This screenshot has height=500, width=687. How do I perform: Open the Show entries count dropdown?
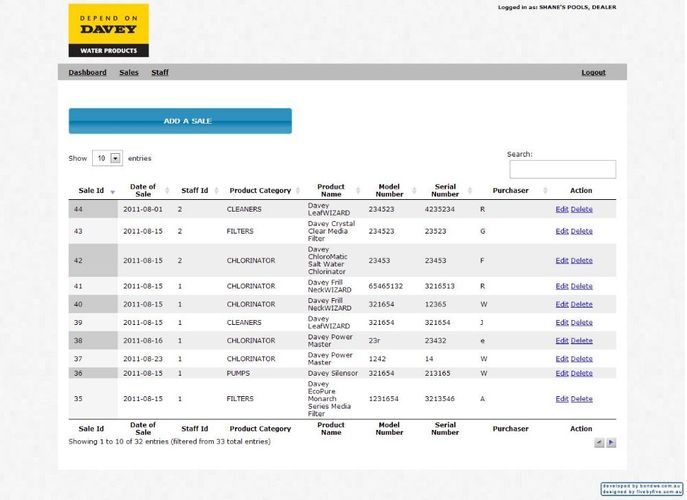[x=107, y=158]
